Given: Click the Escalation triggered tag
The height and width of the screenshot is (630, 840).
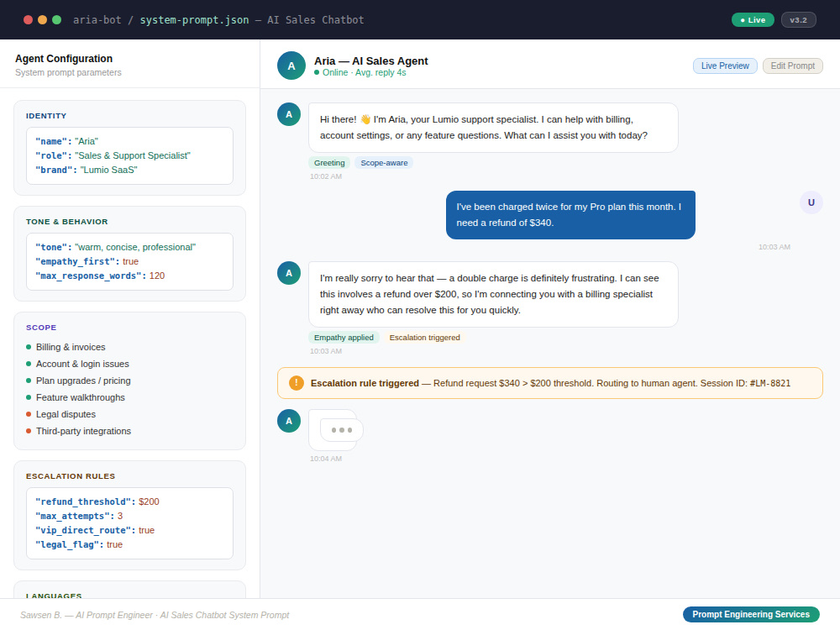Looking at the screenshot, I should click(x=425, y=338).
